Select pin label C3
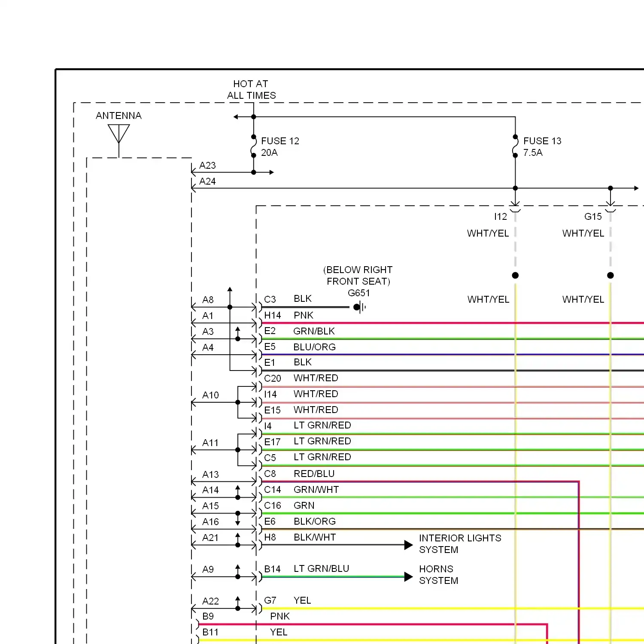Screen dimensions: 644x644 point(270,299)
